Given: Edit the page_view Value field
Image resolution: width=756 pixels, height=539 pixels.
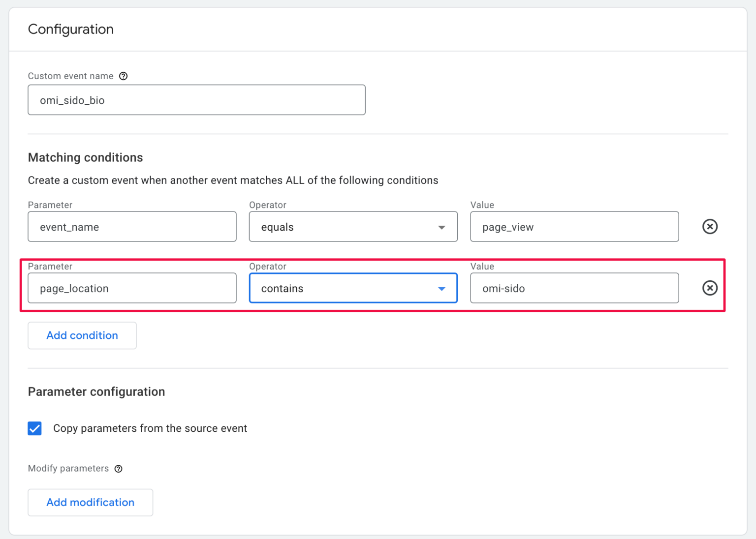Looking at the screenshot, I should pos(574,227).
